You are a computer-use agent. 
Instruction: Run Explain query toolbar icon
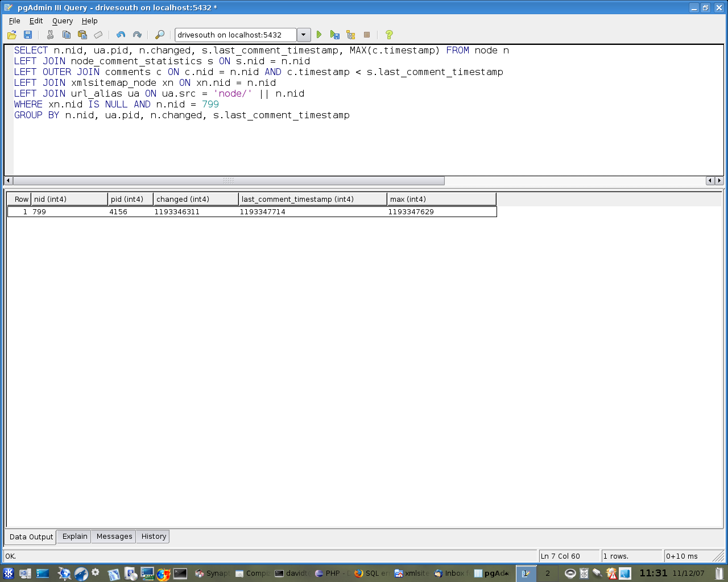pos(351,35)
